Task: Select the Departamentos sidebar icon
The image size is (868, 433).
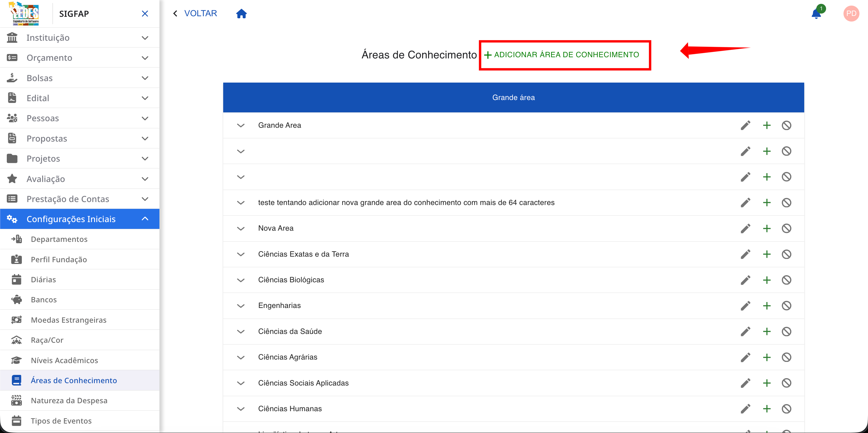Action: point(16,239)
